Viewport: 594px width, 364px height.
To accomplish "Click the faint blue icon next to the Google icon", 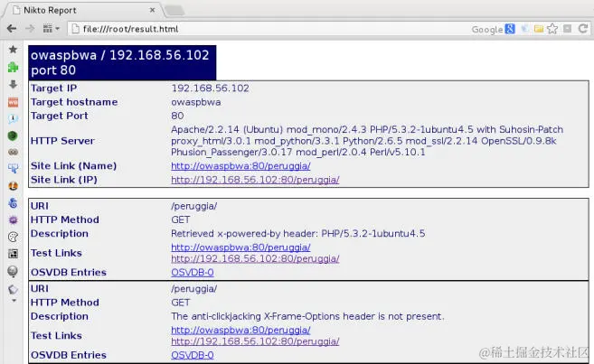I will [525, 29].
